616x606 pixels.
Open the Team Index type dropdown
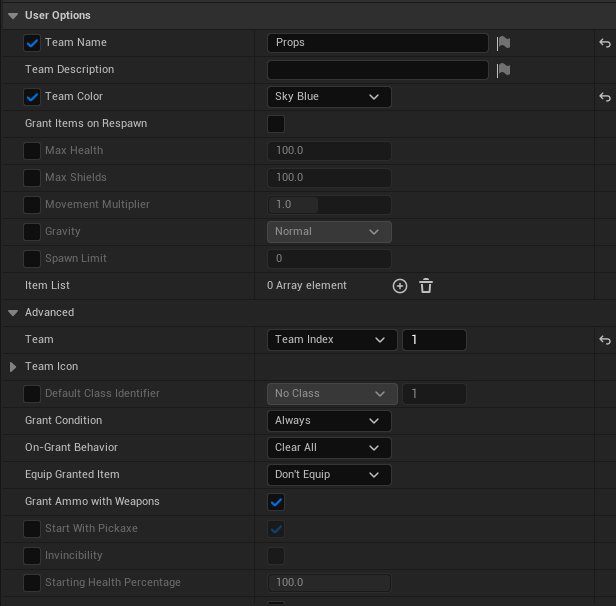point(332,340)
